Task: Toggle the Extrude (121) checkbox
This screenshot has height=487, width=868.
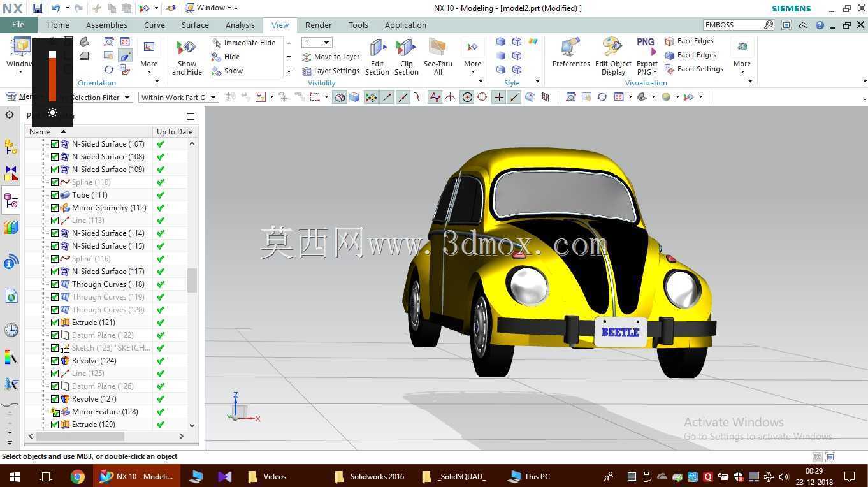Action: pyautogui.click(x=55, y=323)
